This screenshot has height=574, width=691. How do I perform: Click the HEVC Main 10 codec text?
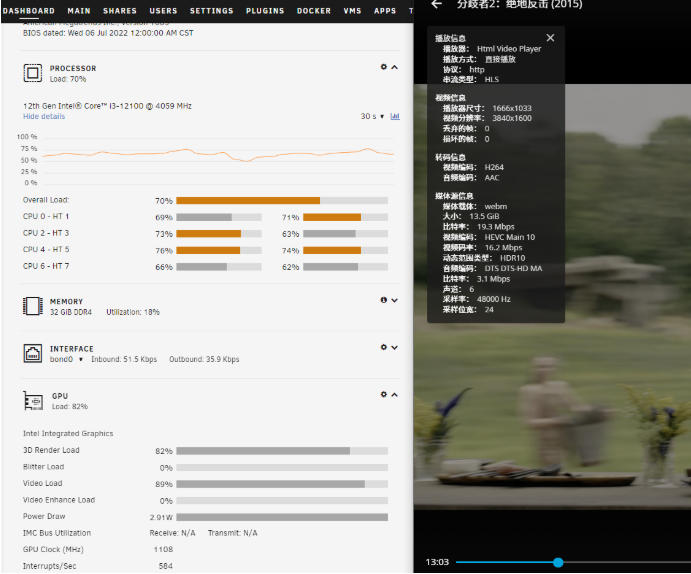click(x=510, y=237)
